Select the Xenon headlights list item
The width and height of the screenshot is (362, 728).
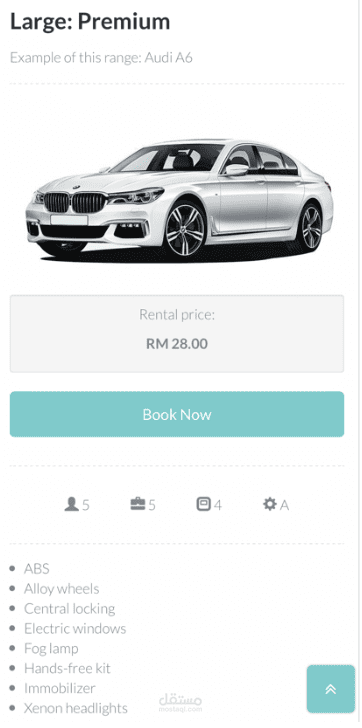click(x=76, y=708)
